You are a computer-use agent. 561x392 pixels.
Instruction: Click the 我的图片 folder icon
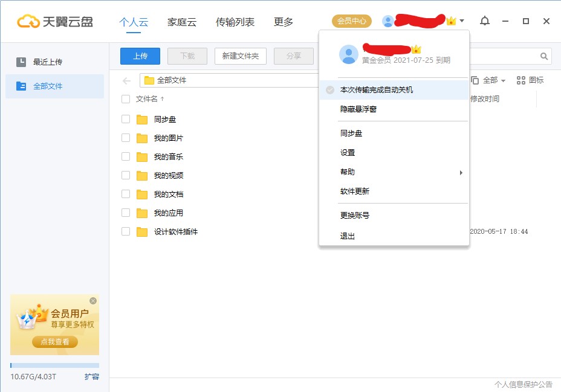142,138
